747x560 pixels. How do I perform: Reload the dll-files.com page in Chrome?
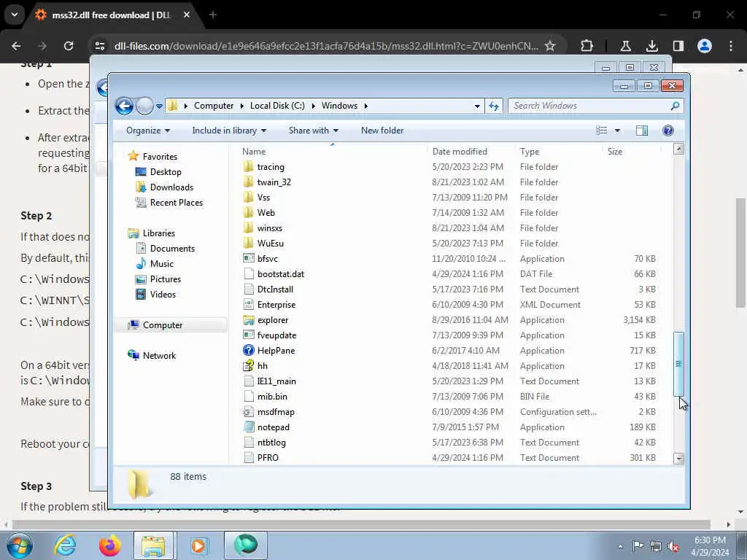point(69,46)
